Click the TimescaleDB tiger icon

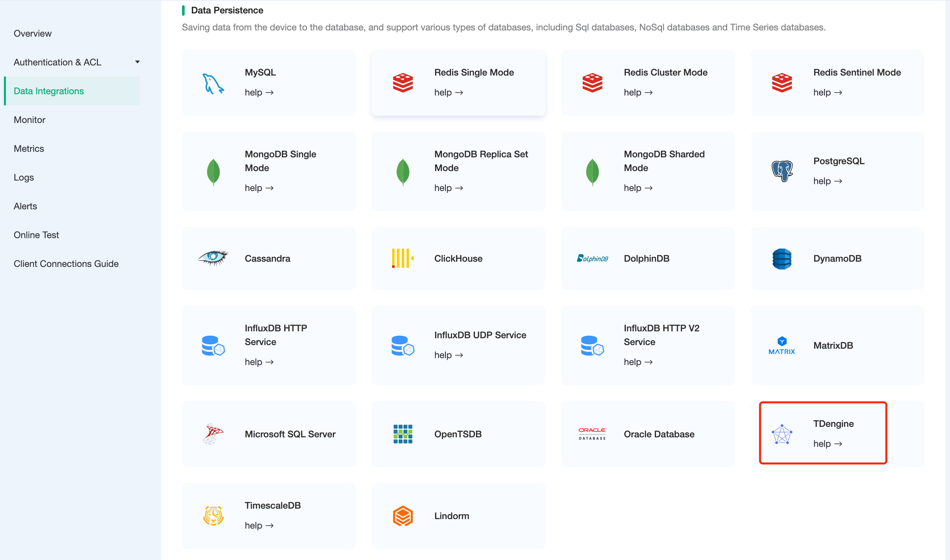click(213, 516)
